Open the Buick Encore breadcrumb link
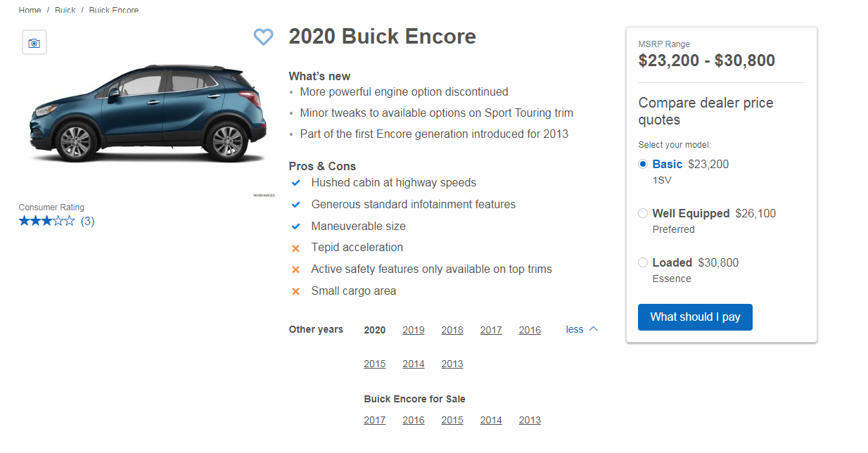 coord(113,11)
